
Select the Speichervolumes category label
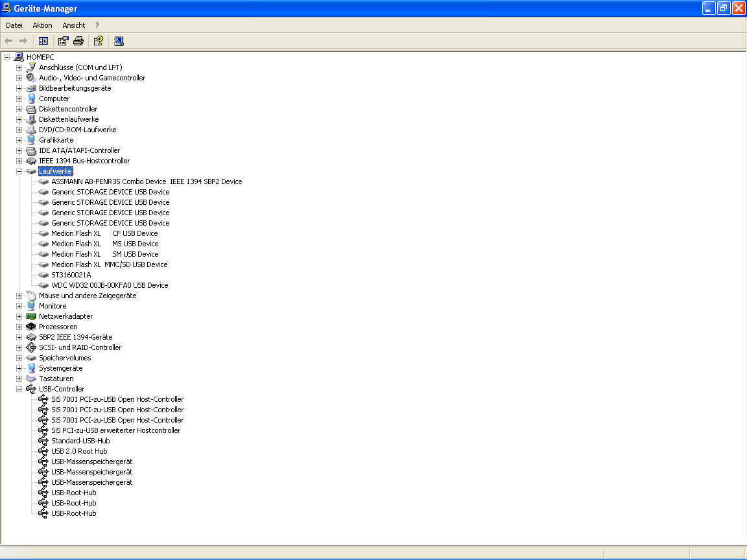pos(65,358)
